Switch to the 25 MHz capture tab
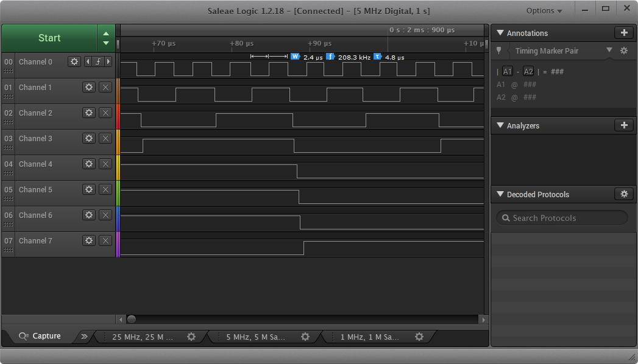 (x=143, y=337)
